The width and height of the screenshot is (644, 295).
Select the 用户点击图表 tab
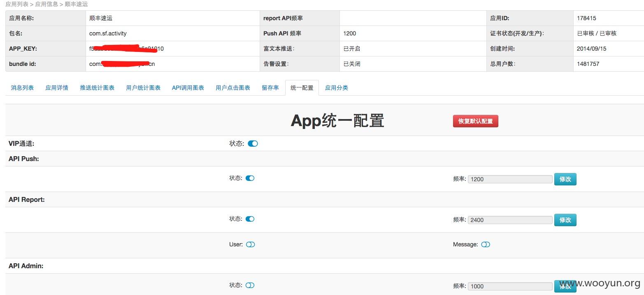tap(233, 88)
